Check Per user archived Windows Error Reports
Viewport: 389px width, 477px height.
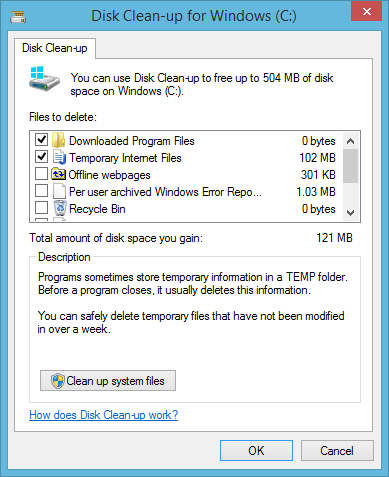[42, 191]
